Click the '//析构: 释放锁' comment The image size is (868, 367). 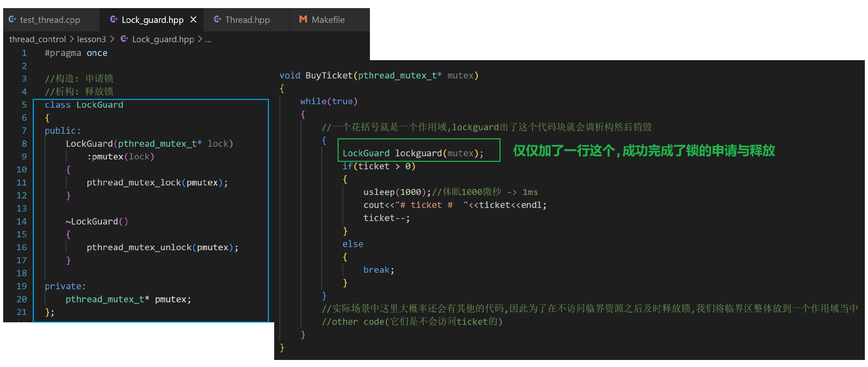79,91
